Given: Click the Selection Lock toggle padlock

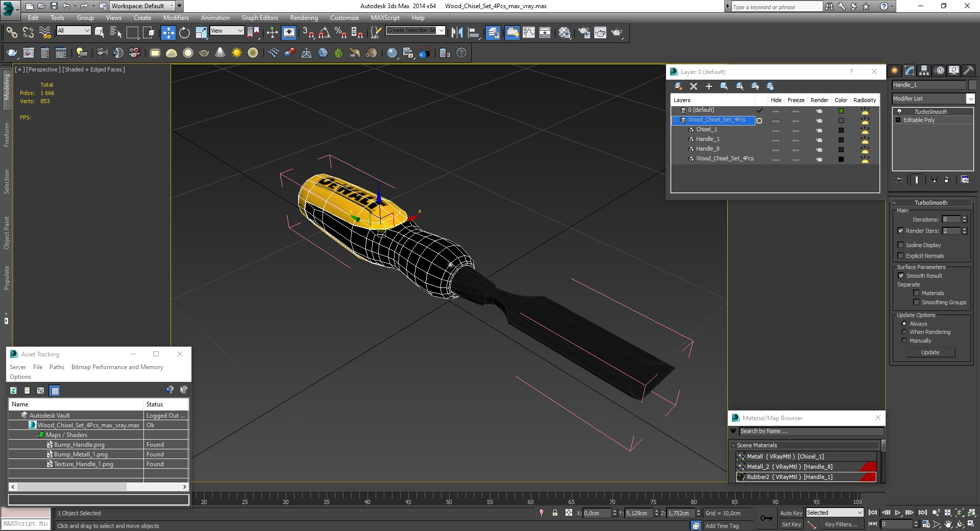Looking at the screenshot, I should (x=555, y=513).
